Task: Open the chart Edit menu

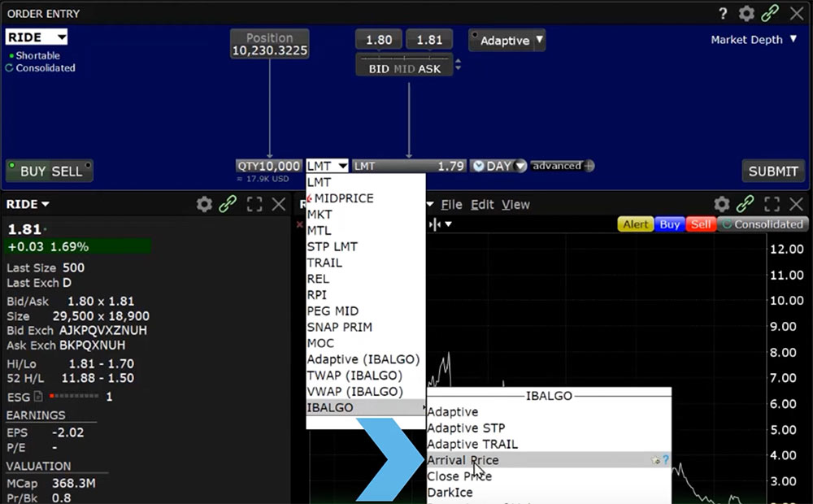Action: 482,205
